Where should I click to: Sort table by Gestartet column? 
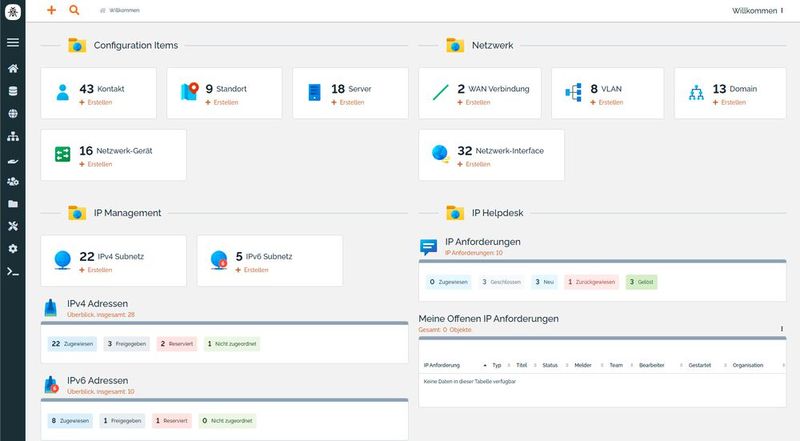click(x=699, y=365)
